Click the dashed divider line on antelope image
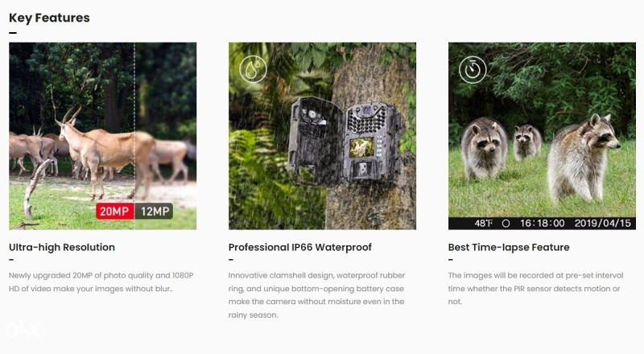Image resolution: width=644 pixels, height=354 pixels. pyautogui.click(x=134, y=122)
